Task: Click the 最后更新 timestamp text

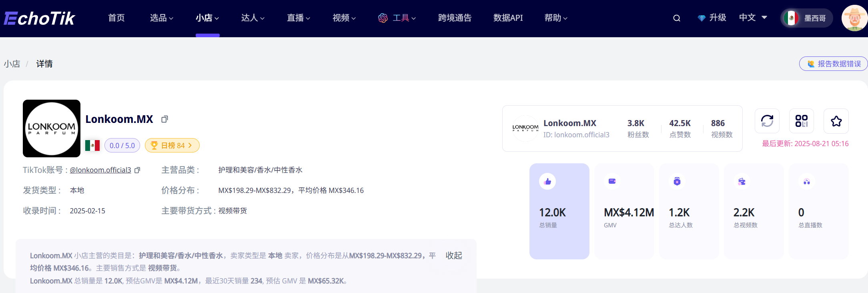Action: [x=805, y=144]
